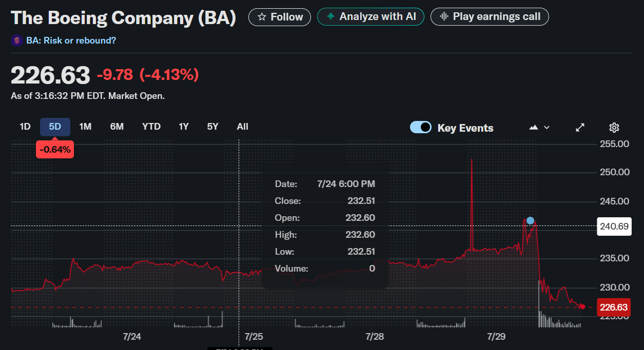Click the 255.00 price axis label
This screenshot has width=644, height=350.
[x=615, y=143]
